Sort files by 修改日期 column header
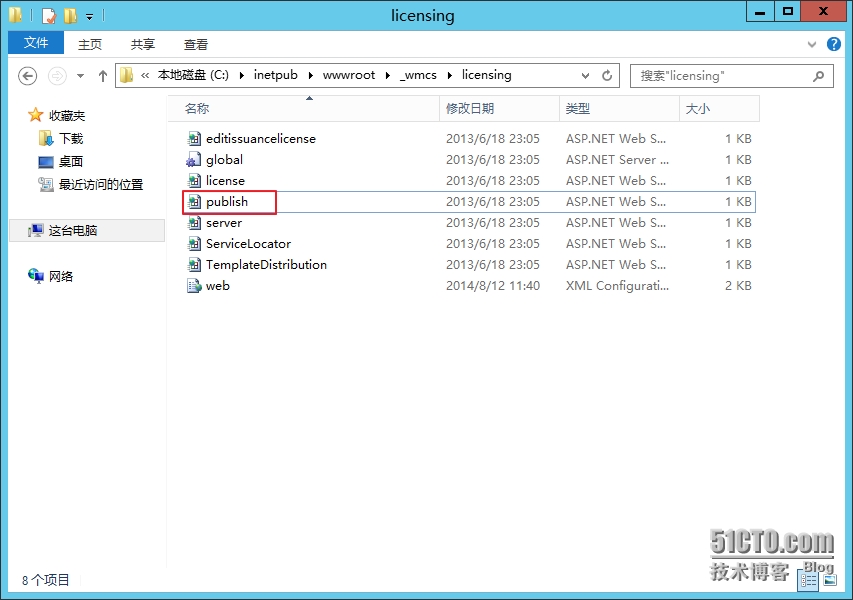This screenshot has width=853, height=600. coord(470,108)
